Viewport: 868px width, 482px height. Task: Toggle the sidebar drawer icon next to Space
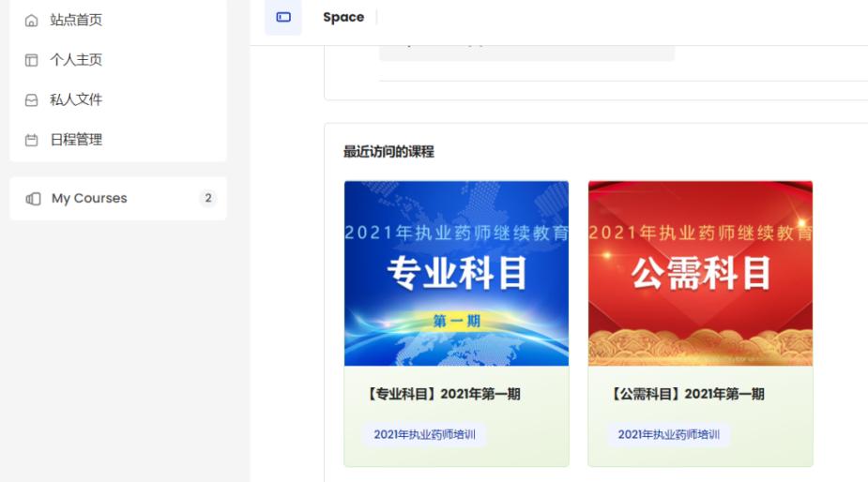pos(283,18)
